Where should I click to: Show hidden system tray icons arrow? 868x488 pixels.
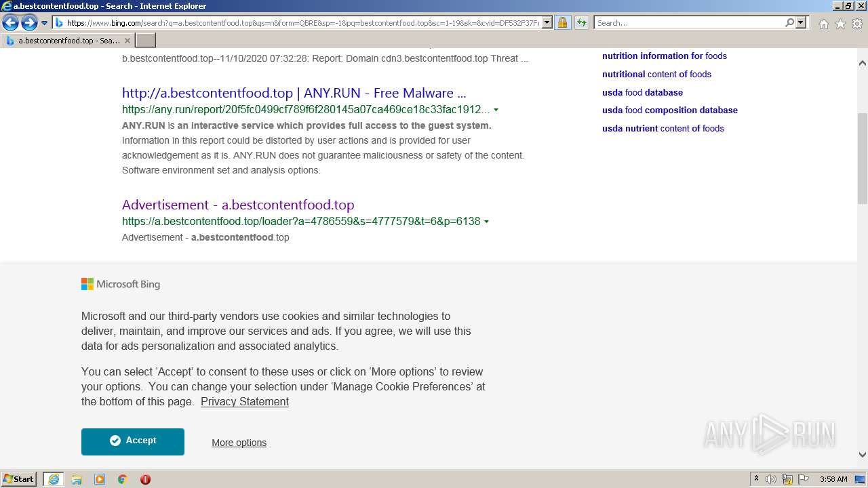[756, 479]
